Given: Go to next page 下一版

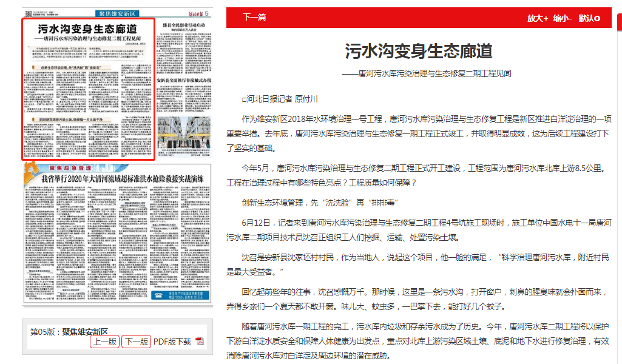Looking at the screenshot, I should tap(136, 342).
